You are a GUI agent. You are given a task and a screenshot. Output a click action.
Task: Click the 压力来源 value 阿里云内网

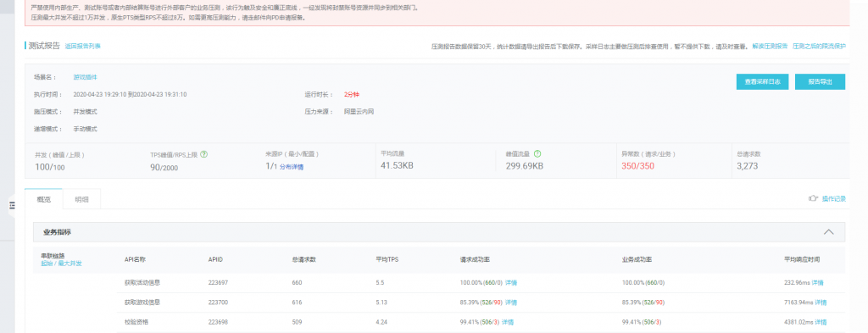(359, 112)
